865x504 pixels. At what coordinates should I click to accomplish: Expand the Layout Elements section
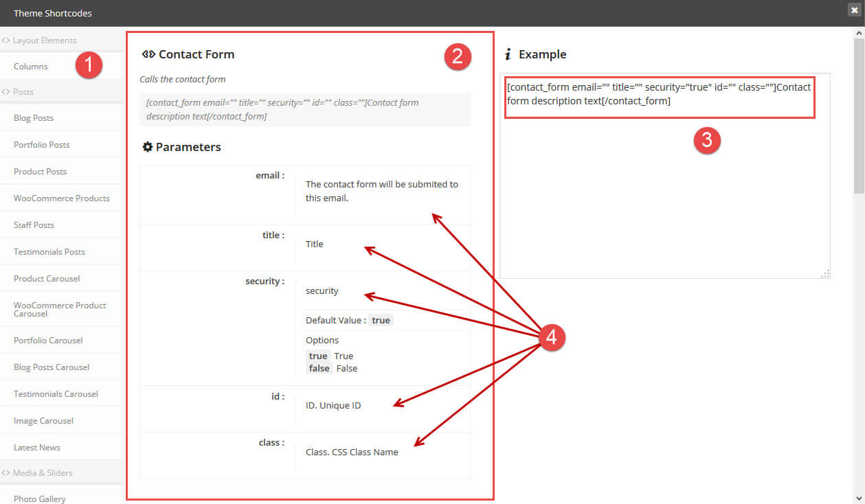pyautogui.click(x=41, y=40)
